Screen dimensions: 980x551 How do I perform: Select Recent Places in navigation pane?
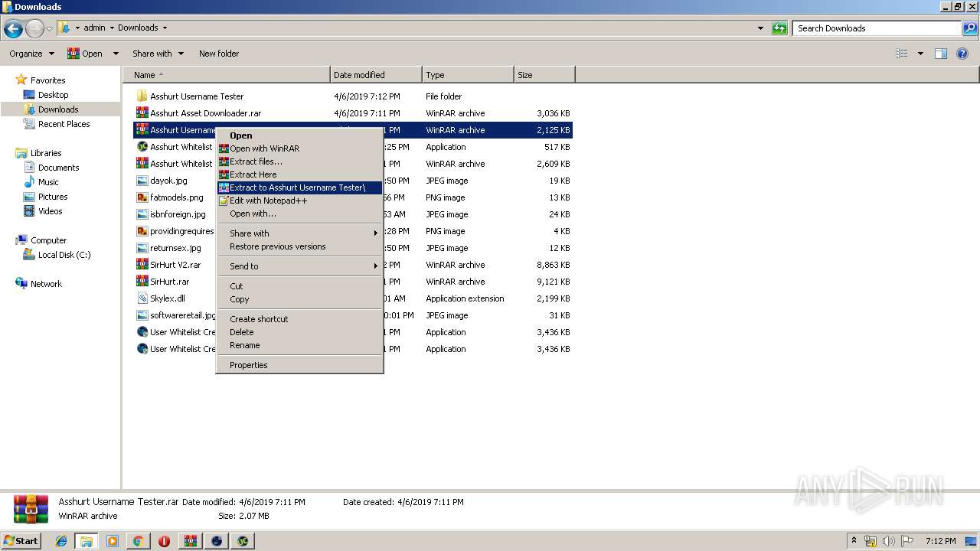[64, 124]
